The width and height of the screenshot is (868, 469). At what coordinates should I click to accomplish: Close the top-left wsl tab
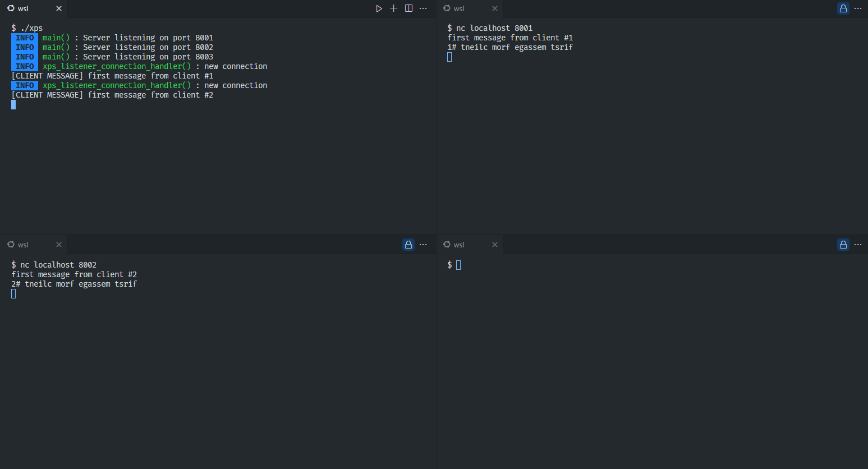[x=59, y=8]
